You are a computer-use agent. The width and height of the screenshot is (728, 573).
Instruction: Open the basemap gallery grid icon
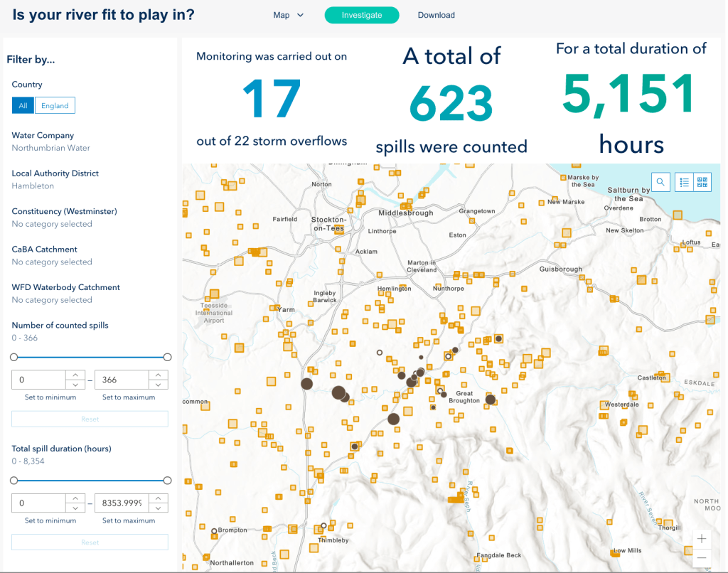coord(702,183)
